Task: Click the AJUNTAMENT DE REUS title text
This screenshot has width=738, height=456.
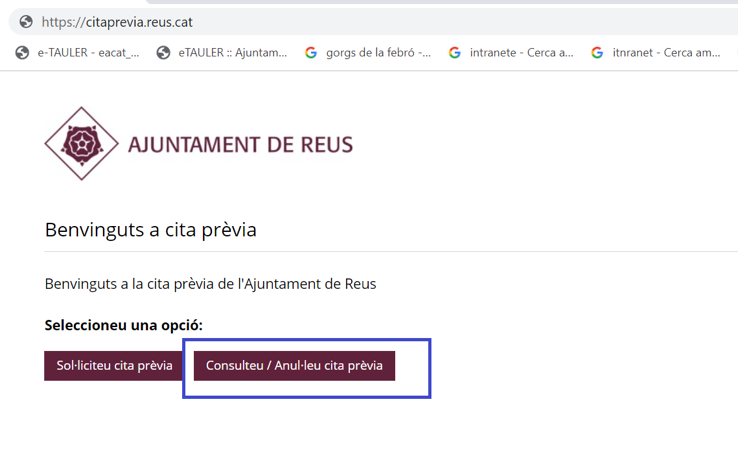Action: [241, 144]
